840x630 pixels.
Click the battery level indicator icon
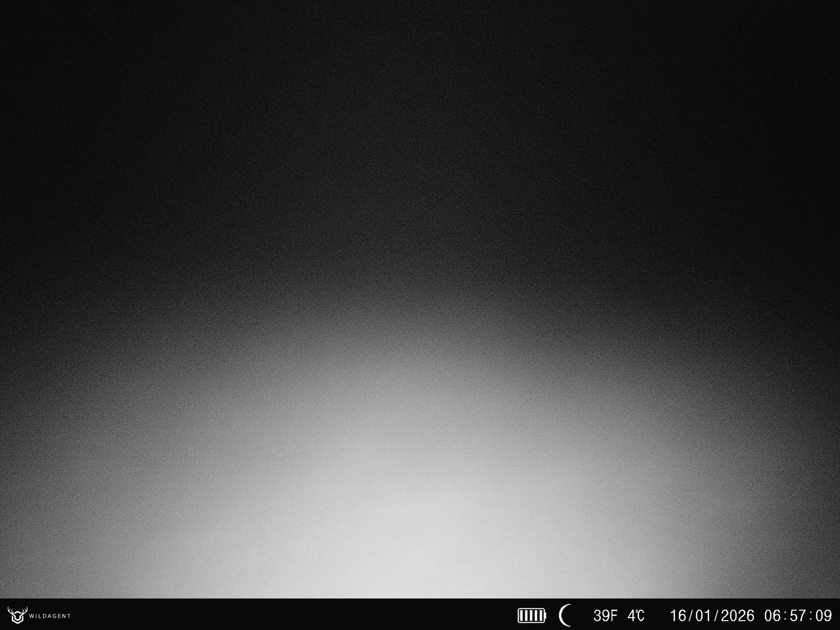[x=532, y=616]
